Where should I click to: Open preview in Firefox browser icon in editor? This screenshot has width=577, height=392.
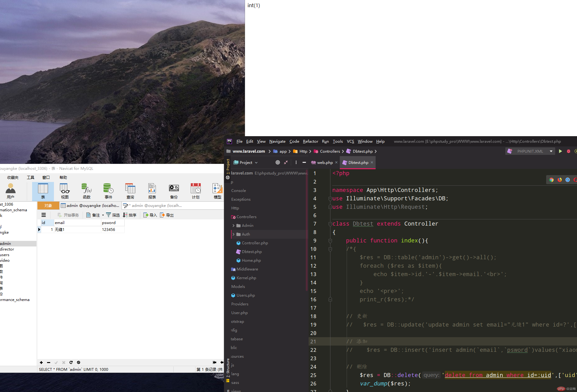(x=560, y=180)
